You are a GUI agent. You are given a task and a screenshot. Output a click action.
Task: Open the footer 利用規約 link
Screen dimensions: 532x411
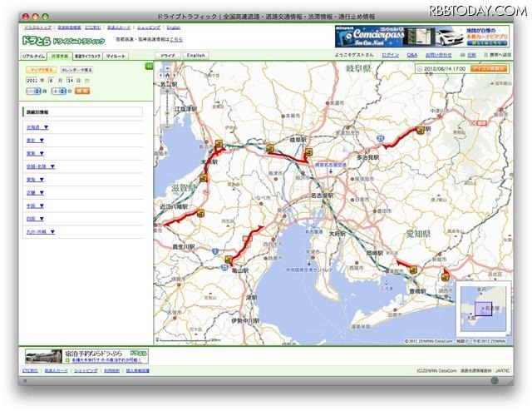(x=111, y=370)
